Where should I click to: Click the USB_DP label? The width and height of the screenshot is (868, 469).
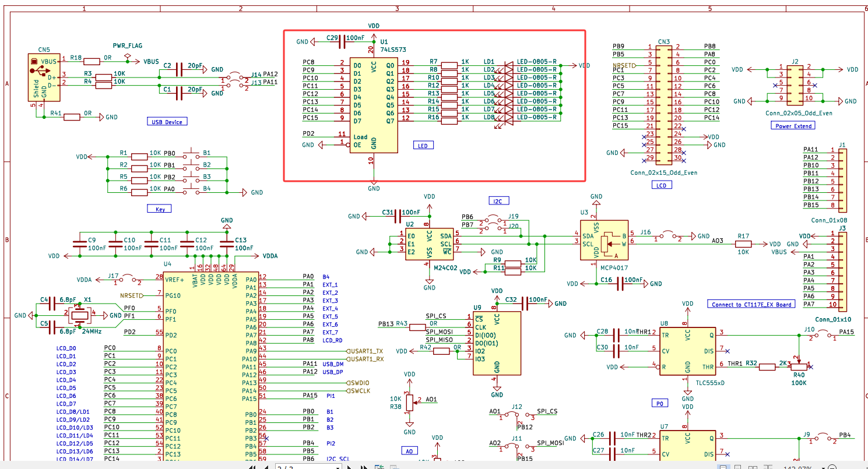(x=333, y=372)
